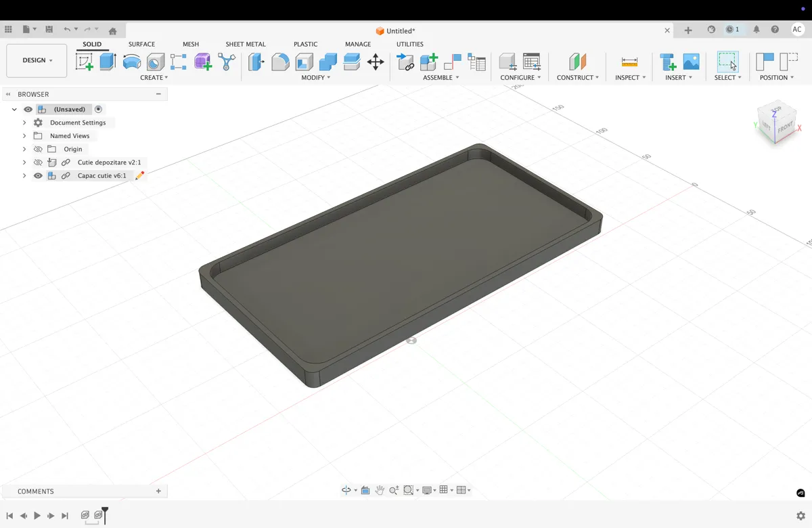
Task: Click the Capture Position icon
Action: pyautogui.click(x=765, y=62)
